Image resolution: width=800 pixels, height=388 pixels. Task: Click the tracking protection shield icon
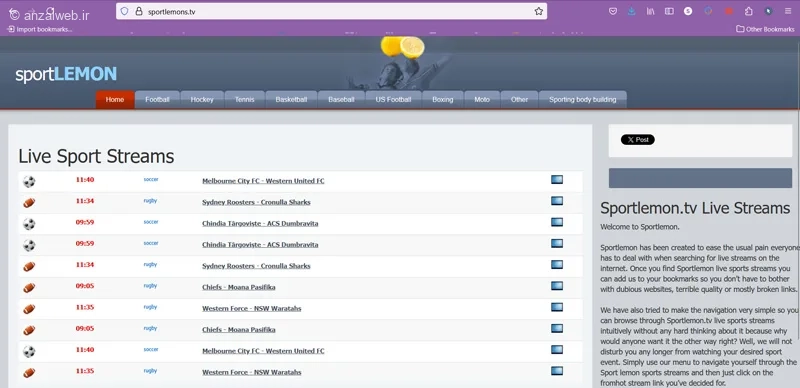tap(124, 11)
